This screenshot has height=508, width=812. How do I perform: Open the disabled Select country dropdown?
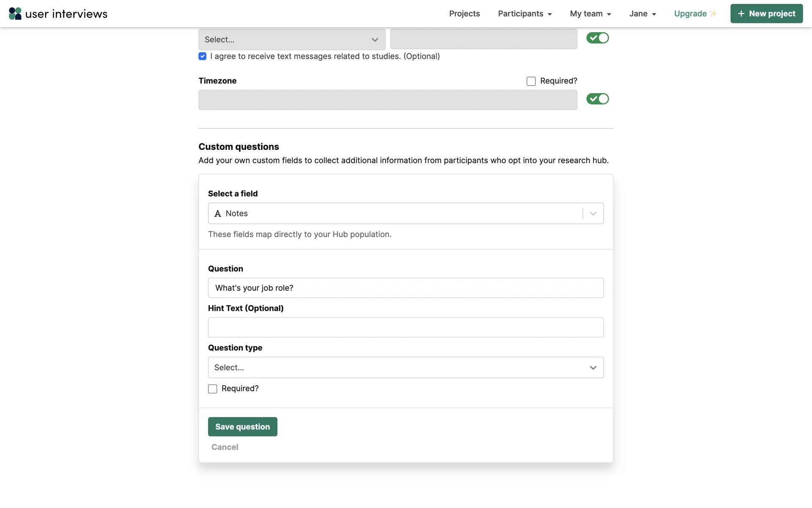[x=292, y=39]
